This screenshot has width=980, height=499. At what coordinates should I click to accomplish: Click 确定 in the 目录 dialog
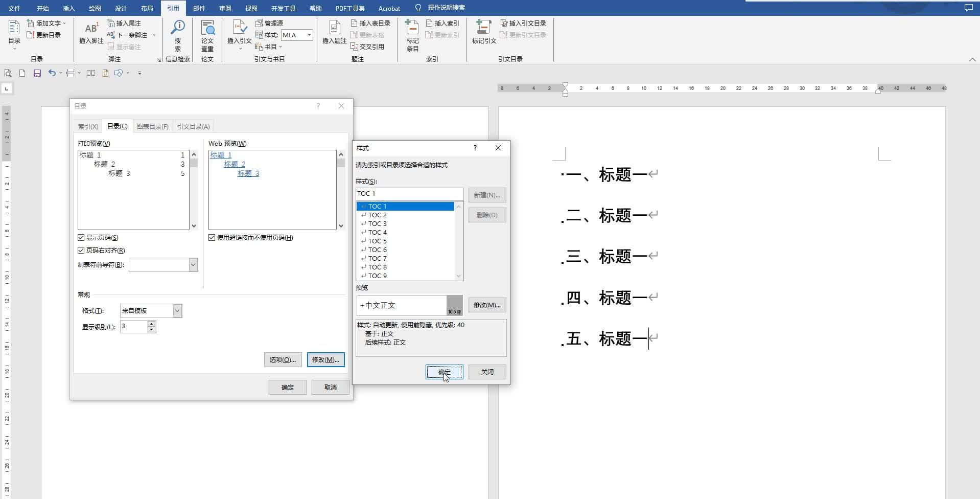coord(288,388)
